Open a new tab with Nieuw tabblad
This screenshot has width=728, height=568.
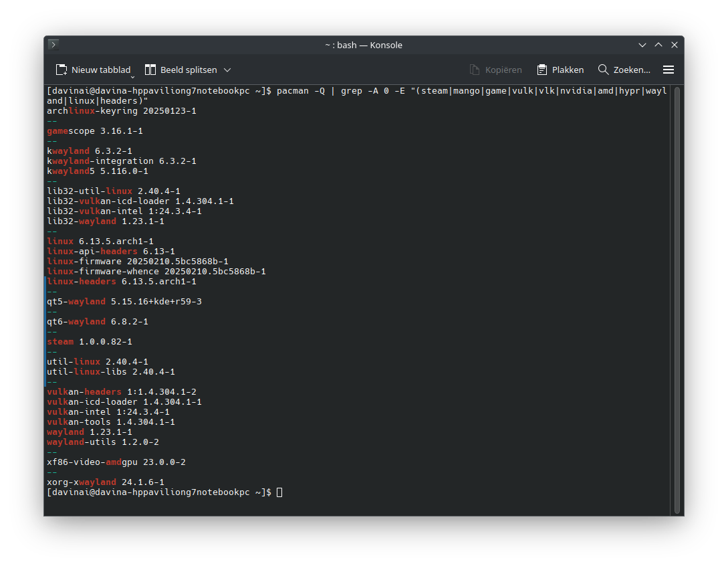(x=94, y=70)
